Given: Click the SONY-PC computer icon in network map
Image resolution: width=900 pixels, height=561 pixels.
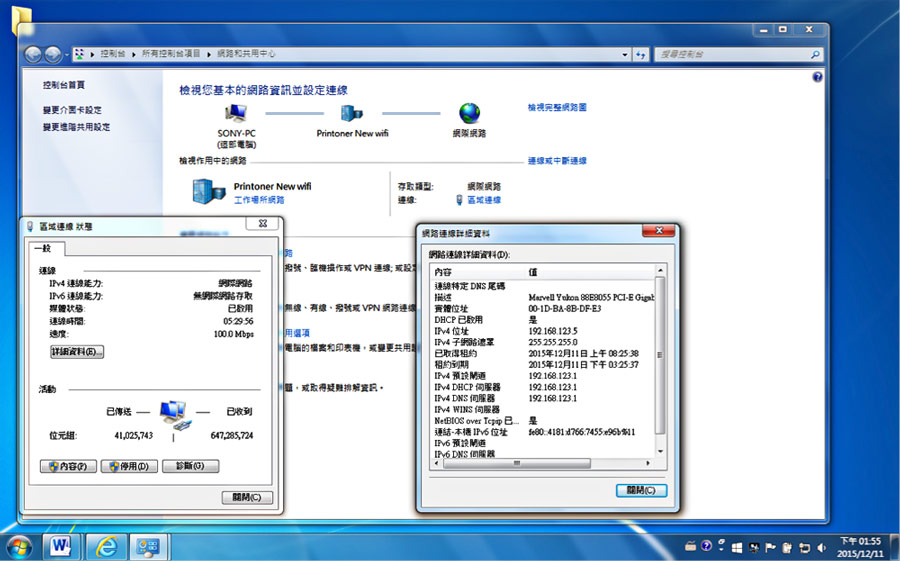Looking at the screenshot, I should (236, 114).
